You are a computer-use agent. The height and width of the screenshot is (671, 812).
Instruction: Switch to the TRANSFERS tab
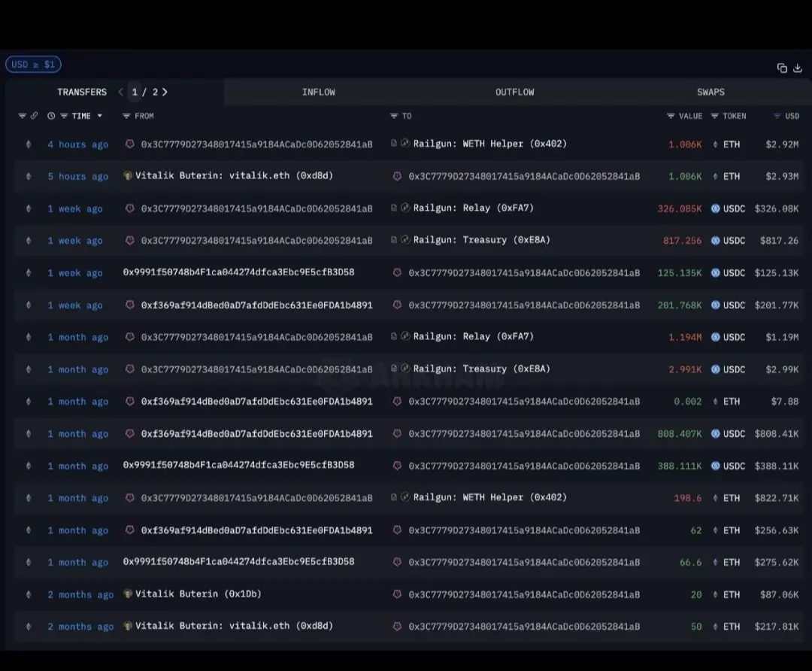(82, 92)
